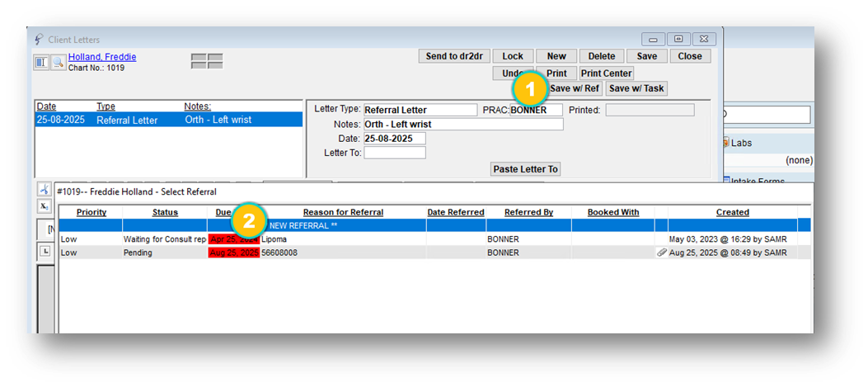Click the scissors cut icon in editor toolbar
Viewport: 868px width, 387px height.
click(45, 191)
